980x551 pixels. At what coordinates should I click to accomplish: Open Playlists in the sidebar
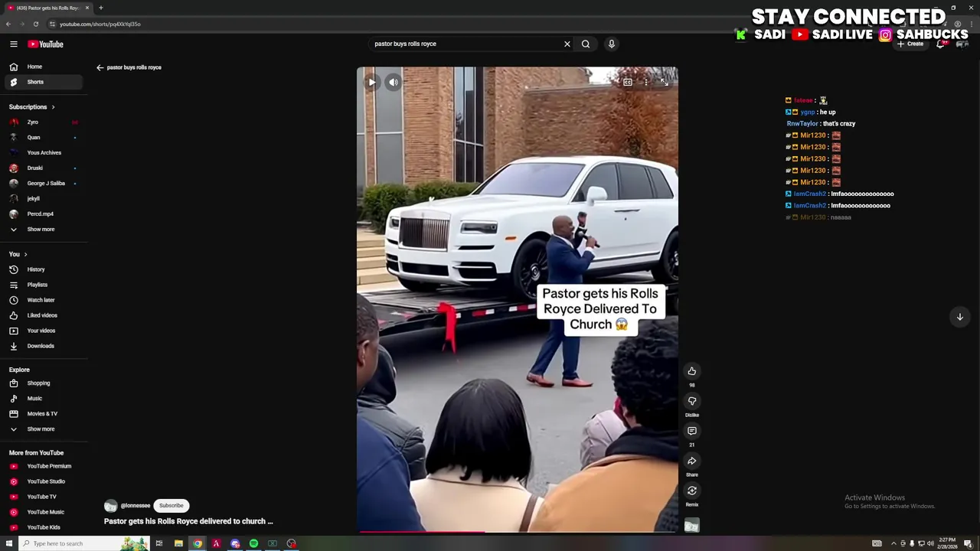44,285
